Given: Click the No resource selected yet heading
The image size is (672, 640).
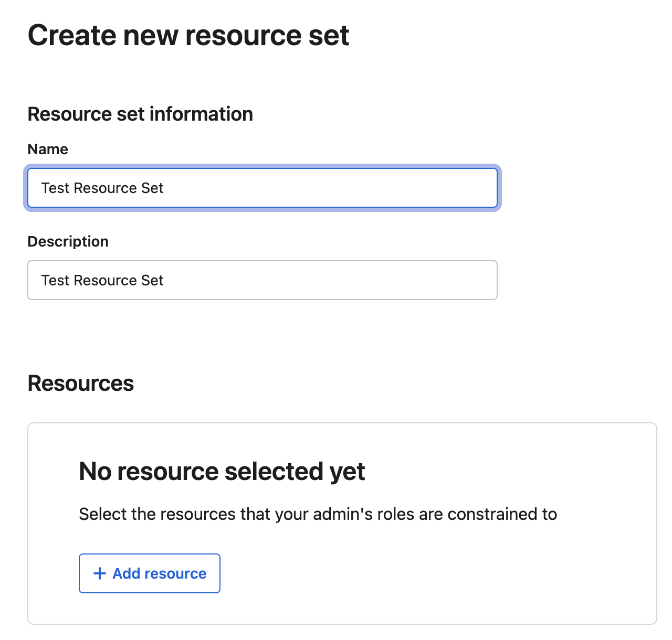Looking at the screenshot, I should click(222, 471).
